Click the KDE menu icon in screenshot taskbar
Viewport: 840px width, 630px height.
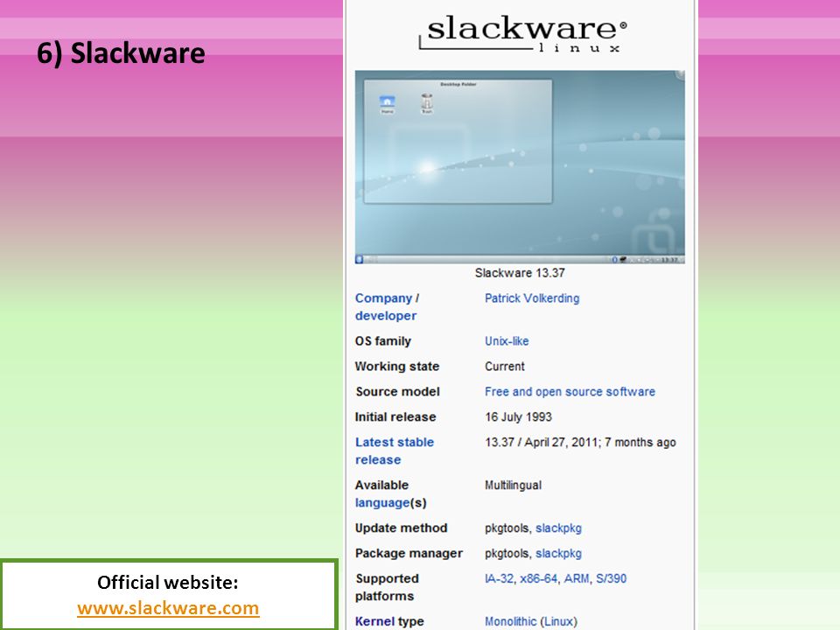[360, 260]
